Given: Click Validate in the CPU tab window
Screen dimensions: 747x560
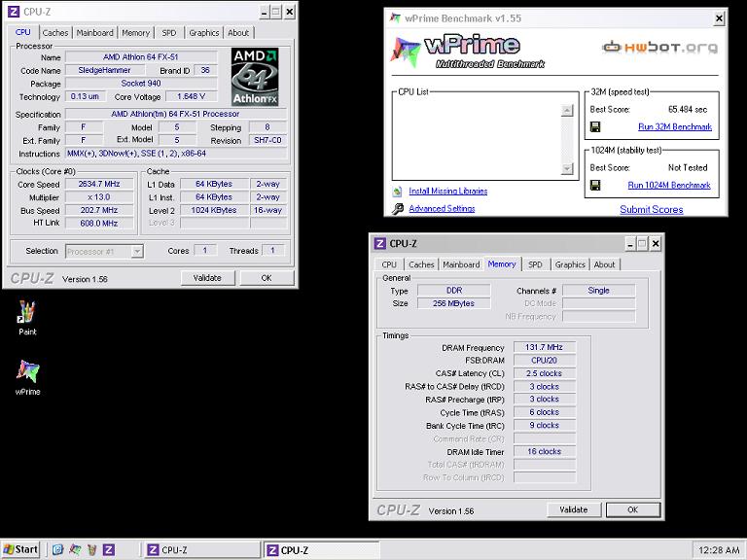Looking at the screenshot, I should pos(208,278).
